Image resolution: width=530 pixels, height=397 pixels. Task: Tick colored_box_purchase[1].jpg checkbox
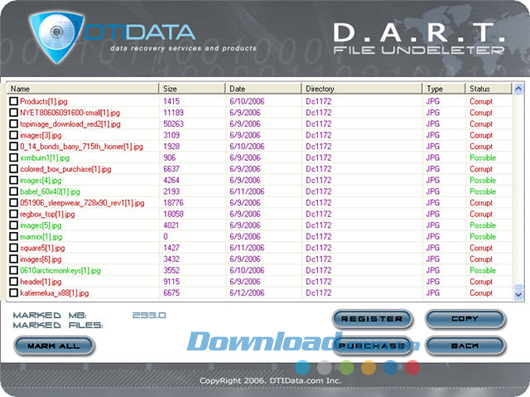pyautogui.click(x=14, y=169)
